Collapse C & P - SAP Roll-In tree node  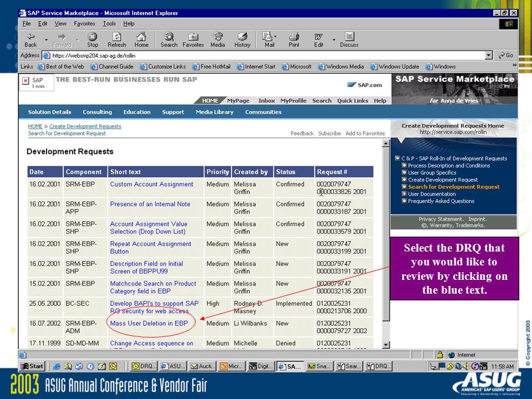pos(397,158)
